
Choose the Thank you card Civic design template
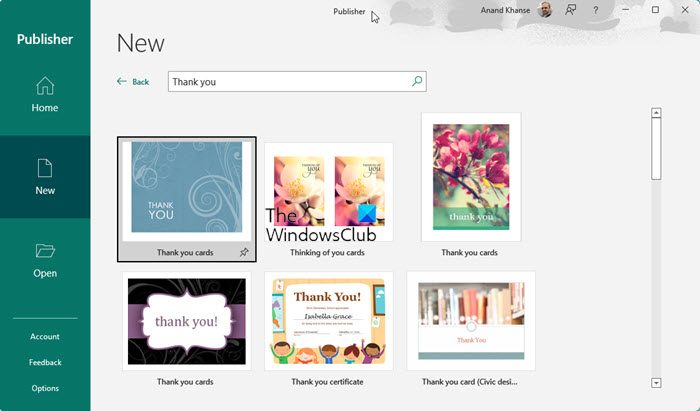tap(471, 321)
